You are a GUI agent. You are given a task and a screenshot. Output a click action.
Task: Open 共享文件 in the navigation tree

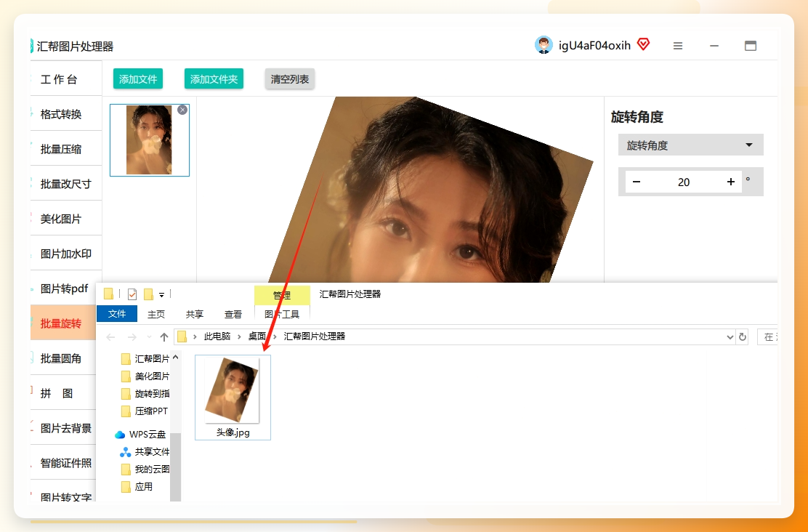pyautogui.click(x=146, y=451)
